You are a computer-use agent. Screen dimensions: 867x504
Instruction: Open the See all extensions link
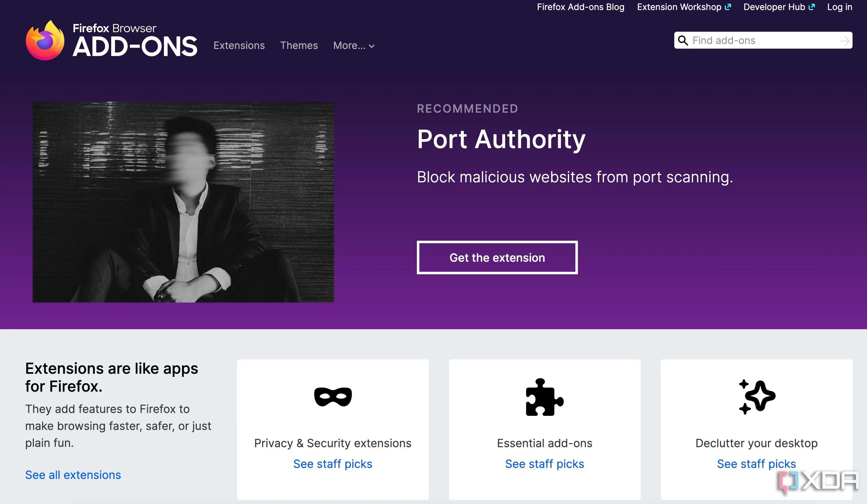click(x=73, y=475)
